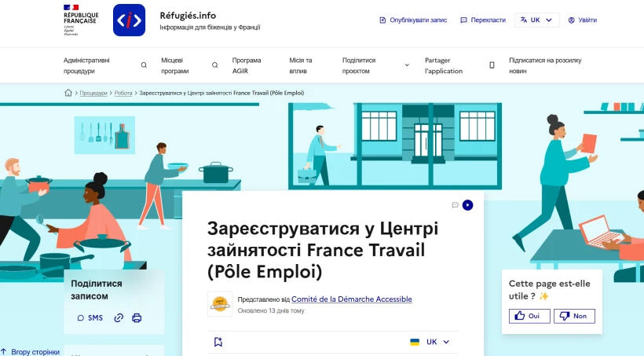Open Адміністративні процедури menu item

point(86,65)
